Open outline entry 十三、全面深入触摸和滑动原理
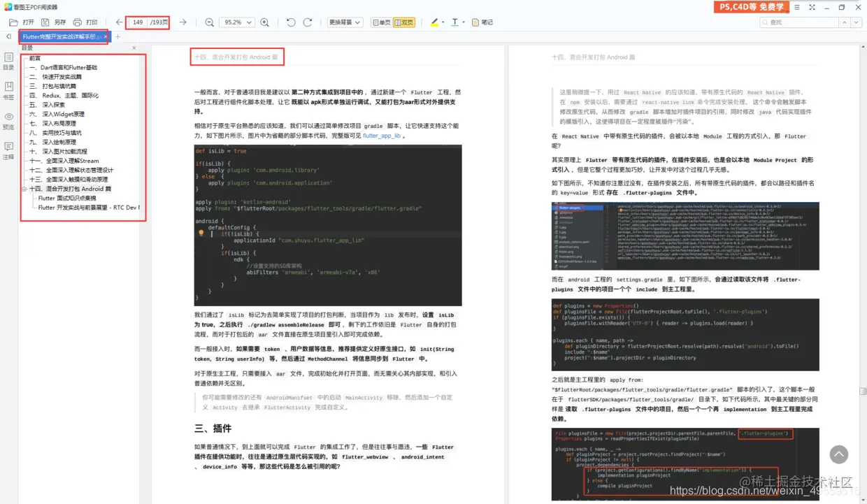 69,179
